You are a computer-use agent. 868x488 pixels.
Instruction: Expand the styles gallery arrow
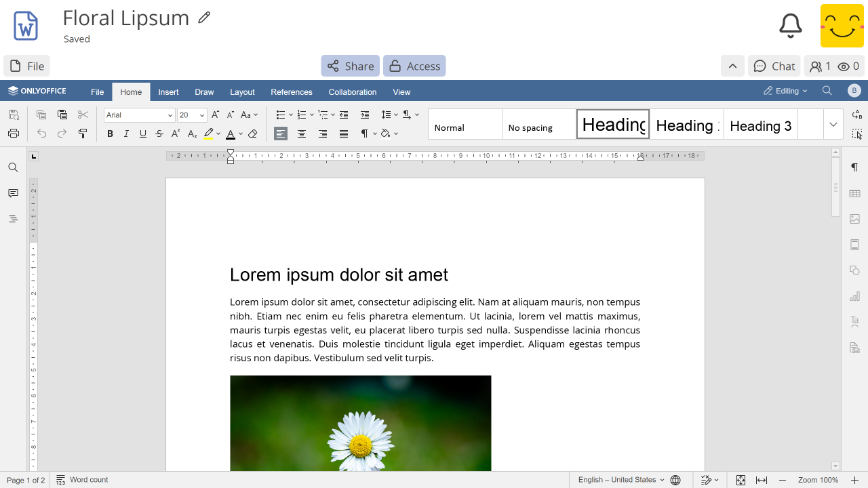[x=833, y=124]
